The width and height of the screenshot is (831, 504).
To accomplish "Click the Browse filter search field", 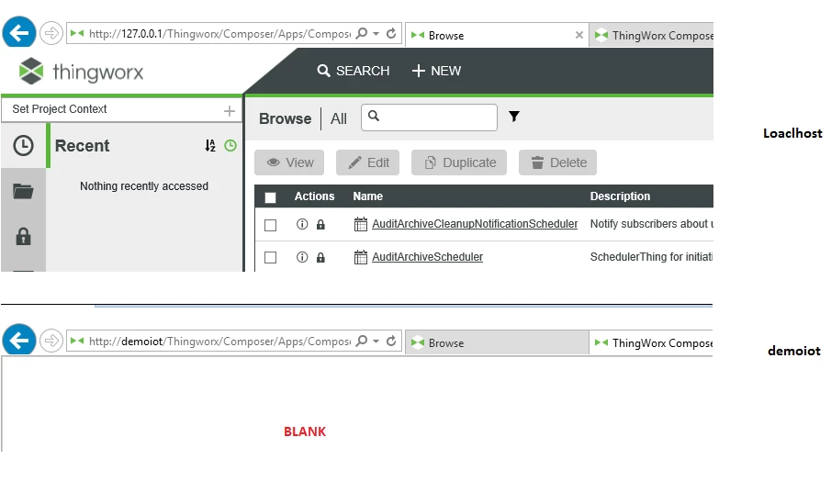I will 430,118.
